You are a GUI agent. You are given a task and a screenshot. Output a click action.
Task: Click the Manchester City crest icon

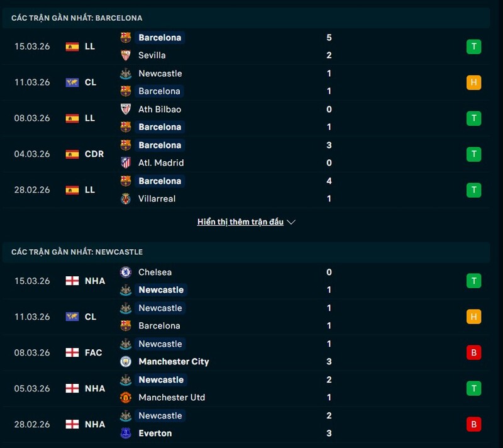pos(126,362)
